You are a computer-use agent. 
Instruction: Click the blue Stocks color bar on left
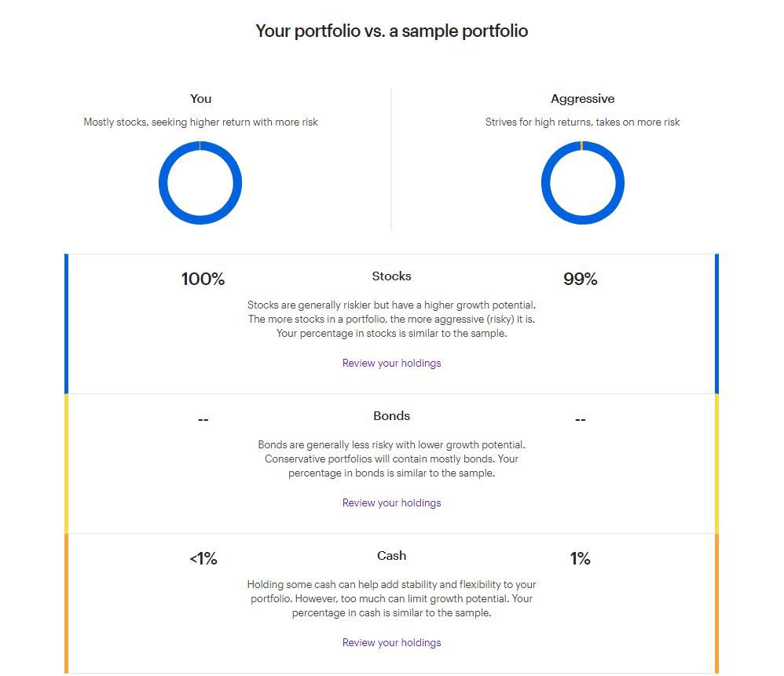pyautogui.click(x=66, y=323)
